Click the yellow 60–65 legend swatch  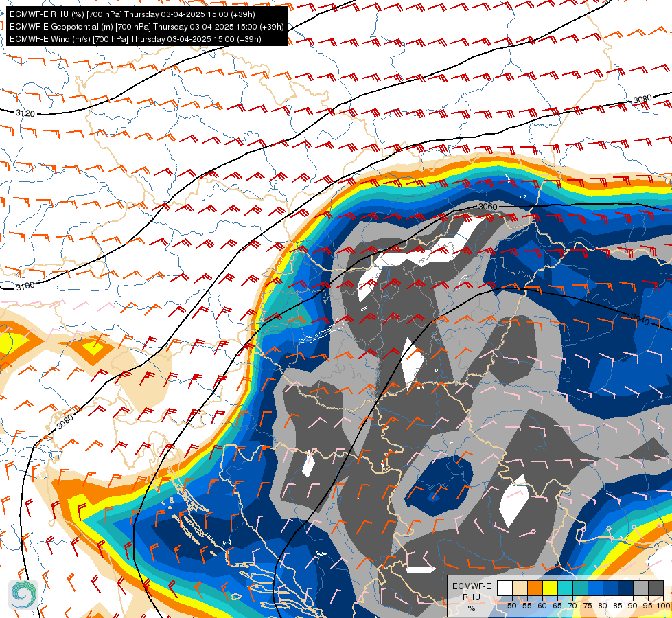tap(550, 588)
